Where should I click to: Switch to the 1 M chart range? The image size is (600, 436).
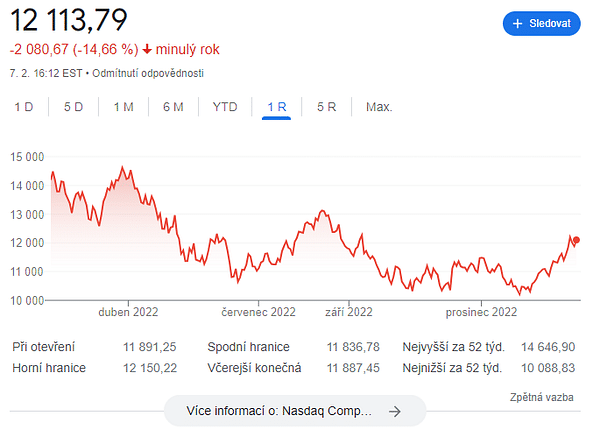123,107
